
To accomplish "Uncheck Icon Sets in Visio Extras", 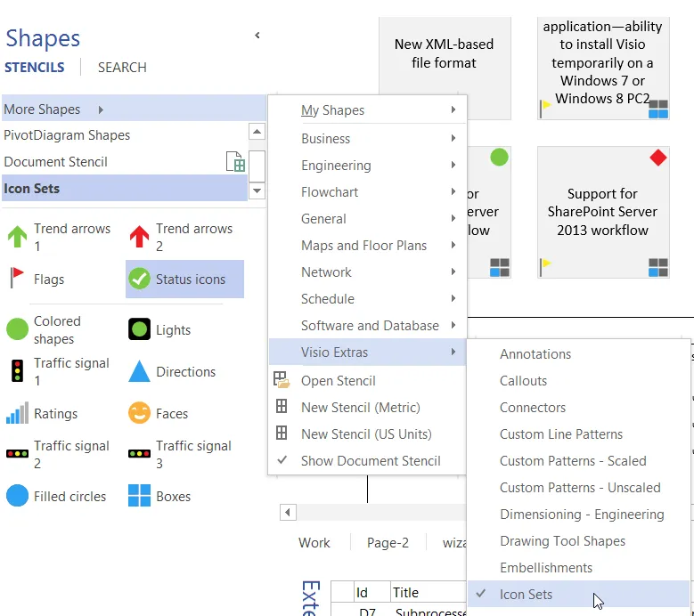I will (x=578, y=595).
